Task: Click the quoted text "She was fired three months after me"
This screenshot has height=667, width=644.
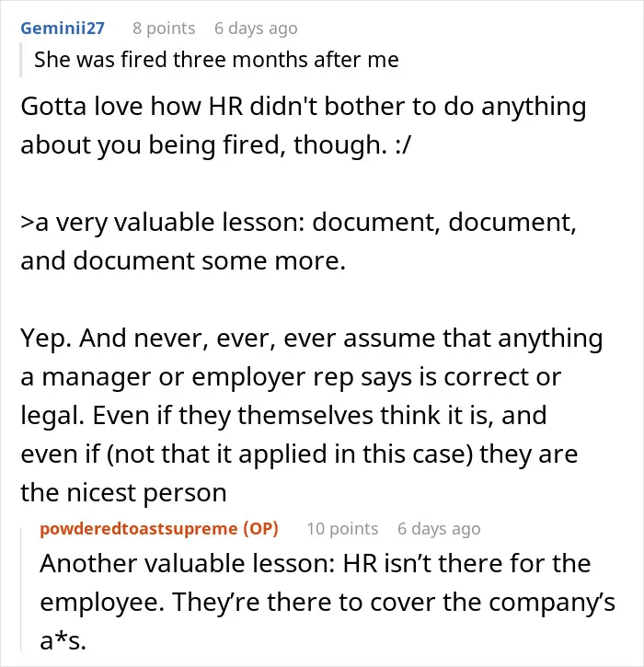Action: tap(216, 59)
